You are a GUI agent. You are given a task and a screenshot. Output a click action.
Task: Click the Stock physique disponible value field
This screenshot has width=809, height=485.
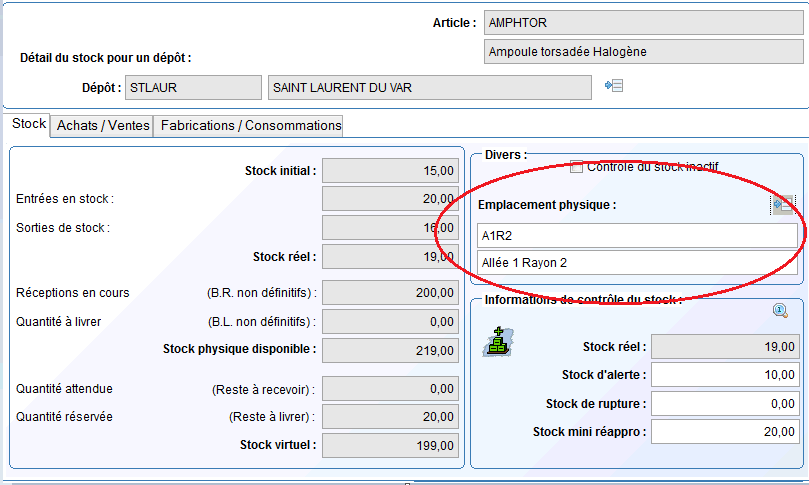click(391, 350)
